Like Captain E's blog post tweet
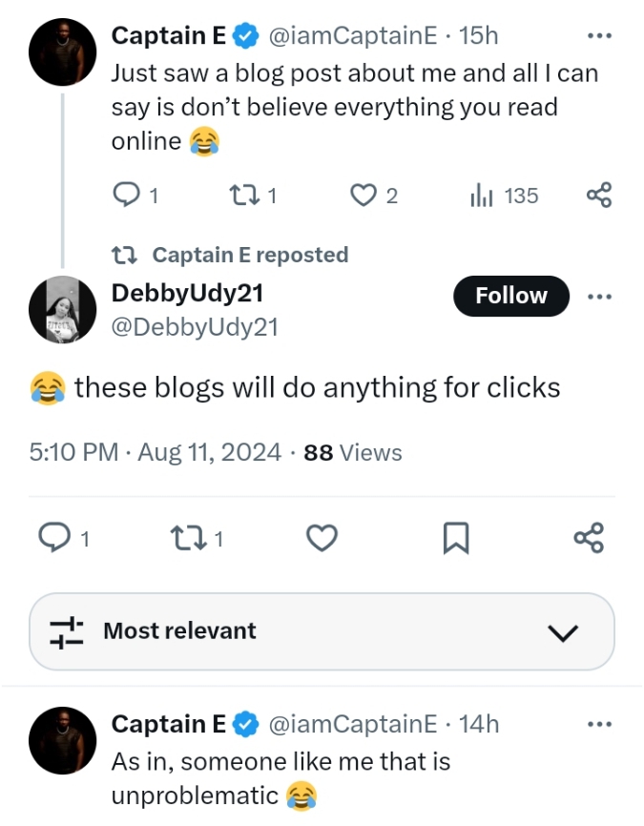Viewport: 644px width, 826px height. coord(363,196)
